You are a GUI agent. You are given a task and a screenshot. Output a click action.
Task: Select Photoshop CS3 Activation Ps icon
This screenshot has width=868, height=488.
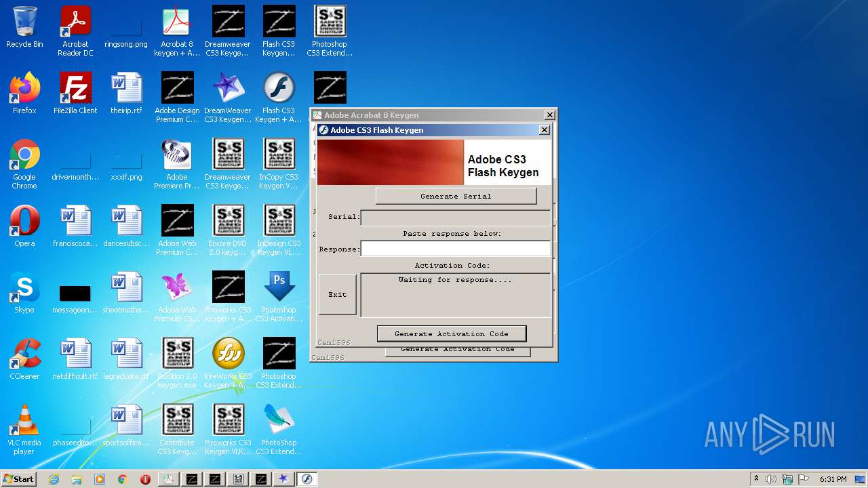coord(279,297)
